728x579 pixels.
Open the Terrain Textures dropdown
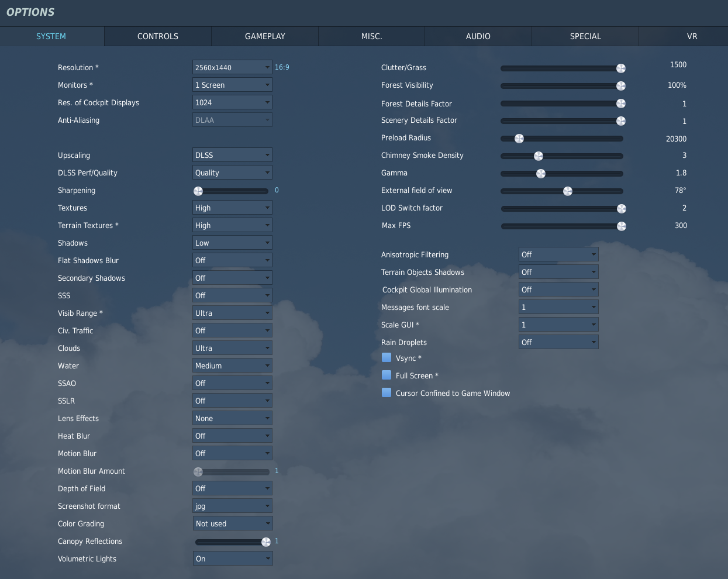click(x=233, y=225)
